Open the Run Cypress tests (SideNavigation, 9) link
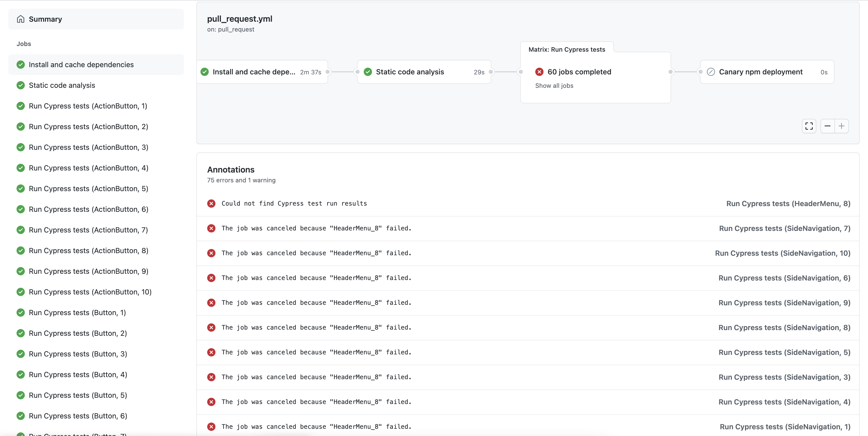868x436 pixels. tap(785, 303)
